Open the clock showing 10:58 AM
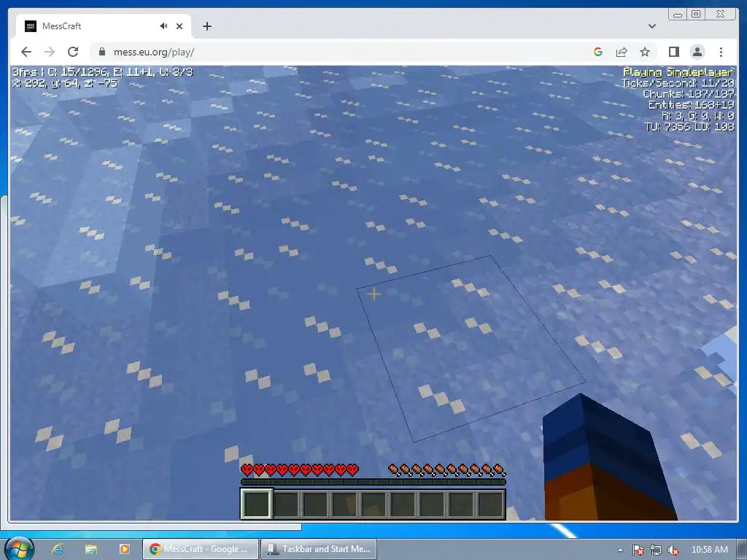The width and height of the screenshot is (747, 560). click(x=709, y=550)
